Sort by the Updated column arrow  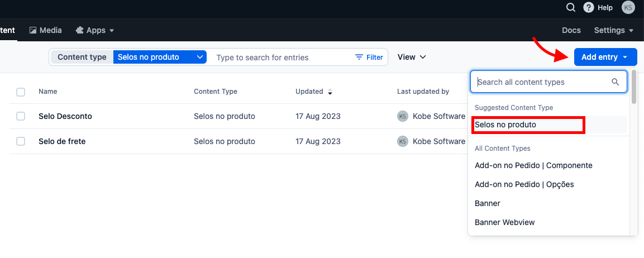(x=330, y=92)
